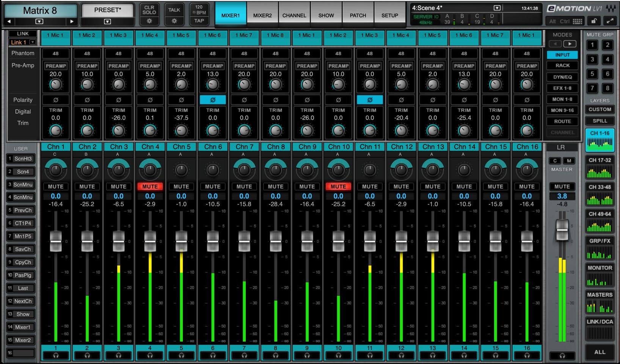Screen dimensions: 620x364
Task: Open the Link 1 dropdown
Action: coord(33,42)
